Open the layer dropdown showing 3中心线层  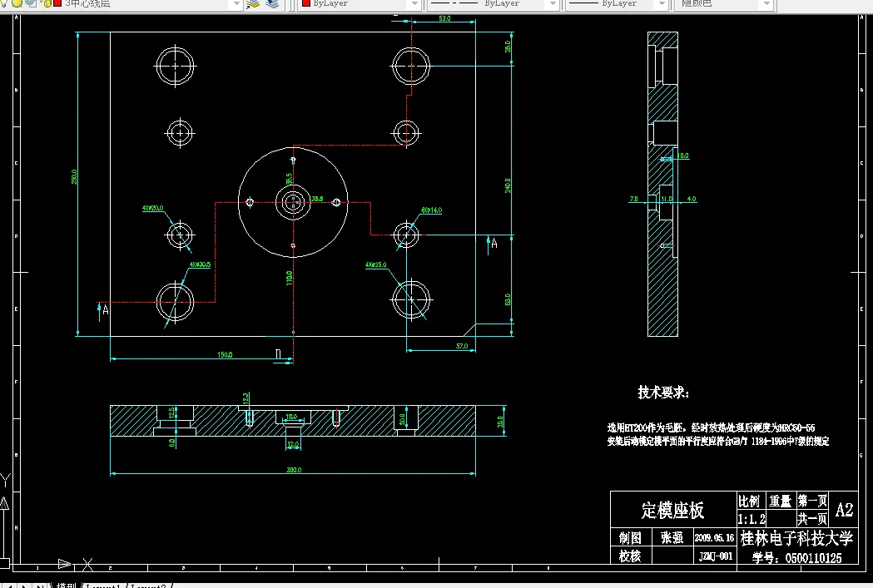(122, 4)
